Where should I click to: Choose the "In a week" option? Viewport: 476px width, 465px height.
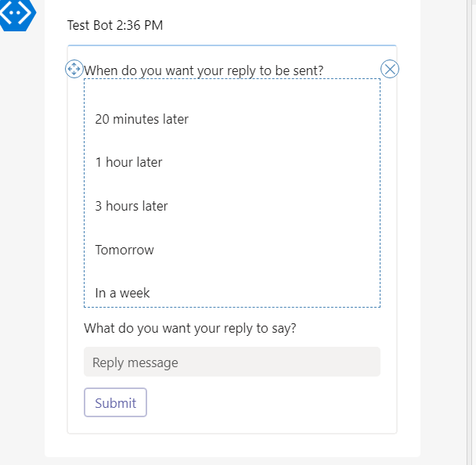[122, 293]
